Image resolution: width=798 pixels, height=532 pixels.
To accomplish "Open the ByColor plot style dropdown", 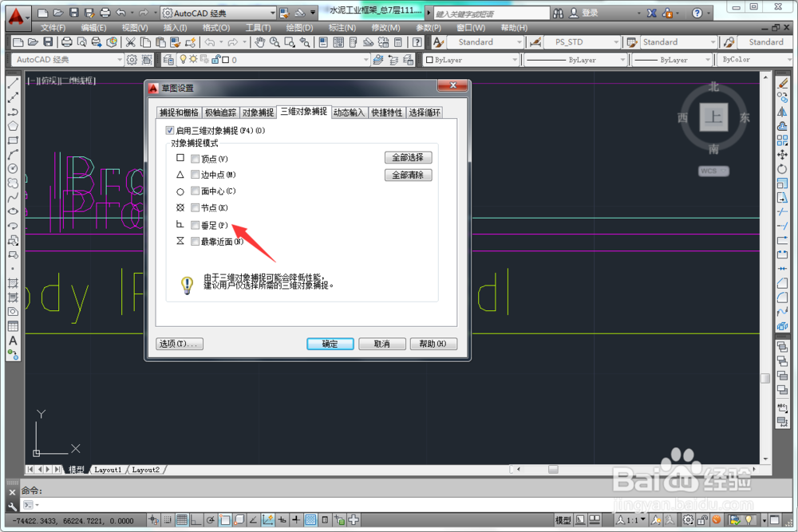I will pos(755,60).
